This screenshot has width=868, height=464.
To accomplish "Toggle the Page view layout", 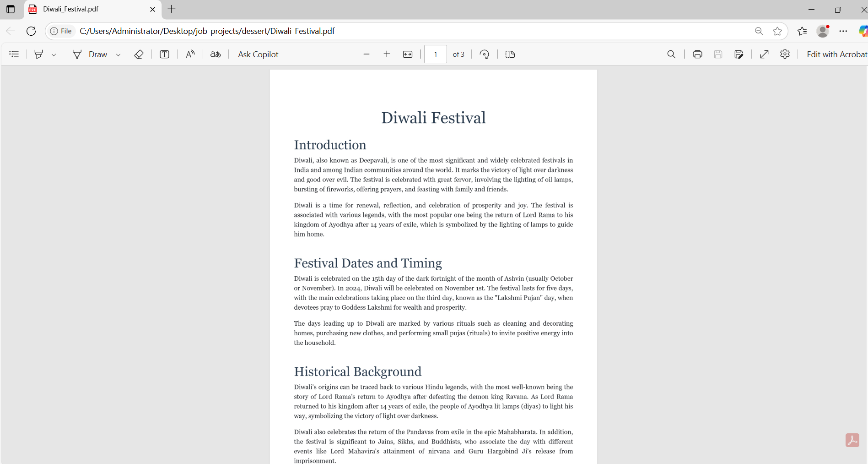I will (510, 54).
